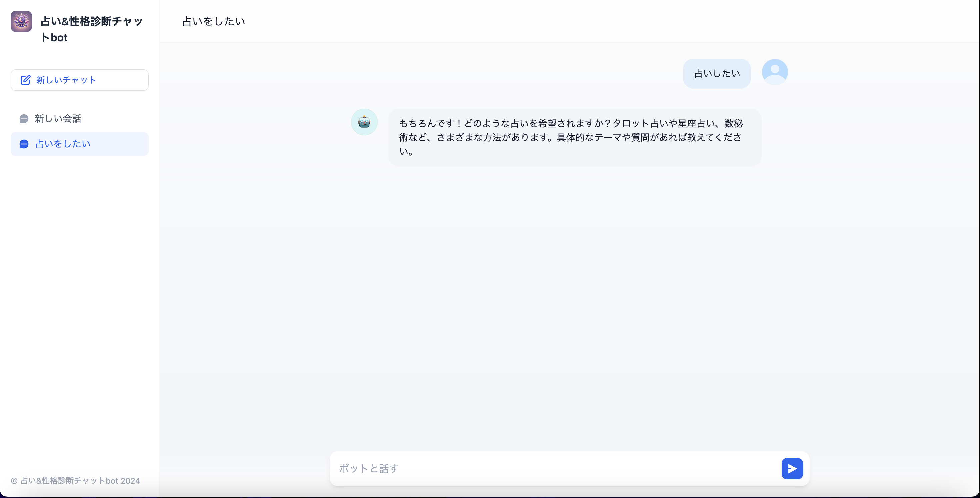Click the user avatar icon beside 占いしたい message
The image size is (980, 498).
click(x=775, y=72)
